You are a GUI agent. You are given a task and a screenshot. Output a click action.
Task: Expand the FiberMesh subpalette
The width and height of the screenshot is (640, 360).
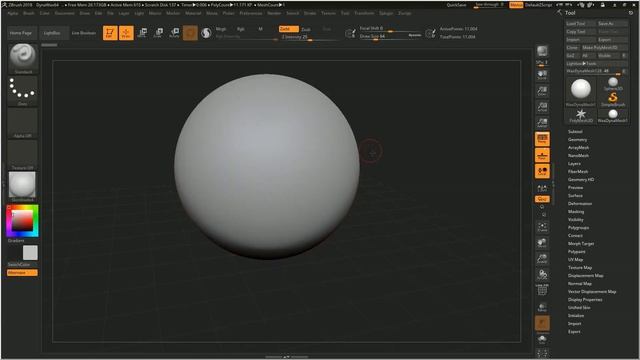[578, 171]
